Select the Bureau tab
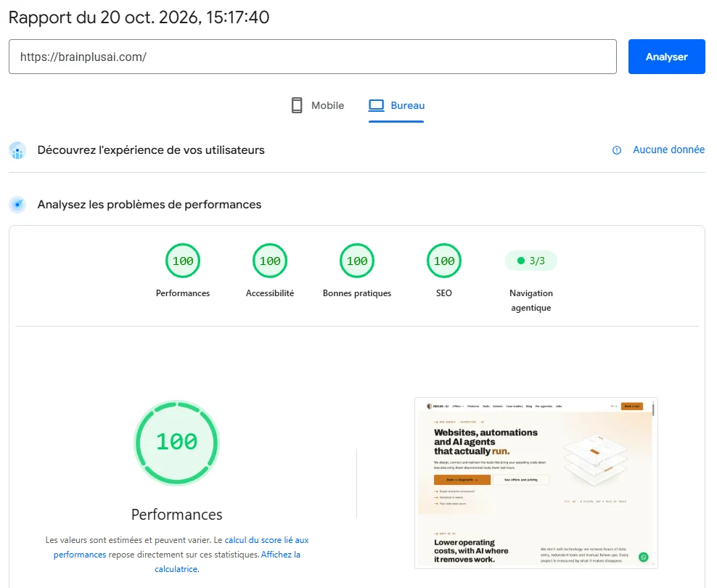717x588 pixels. pos(396,105)
